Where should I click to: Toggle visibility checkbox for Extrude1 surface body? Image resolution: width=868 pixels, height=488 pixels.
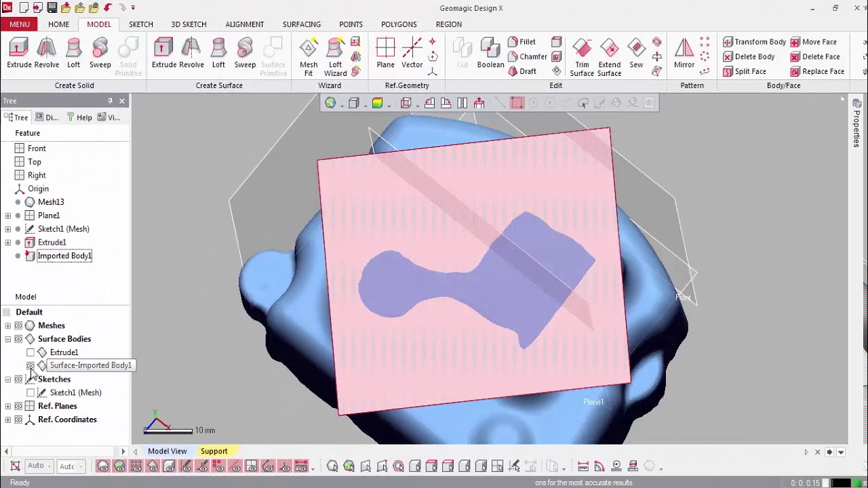[x=31, y=352]
